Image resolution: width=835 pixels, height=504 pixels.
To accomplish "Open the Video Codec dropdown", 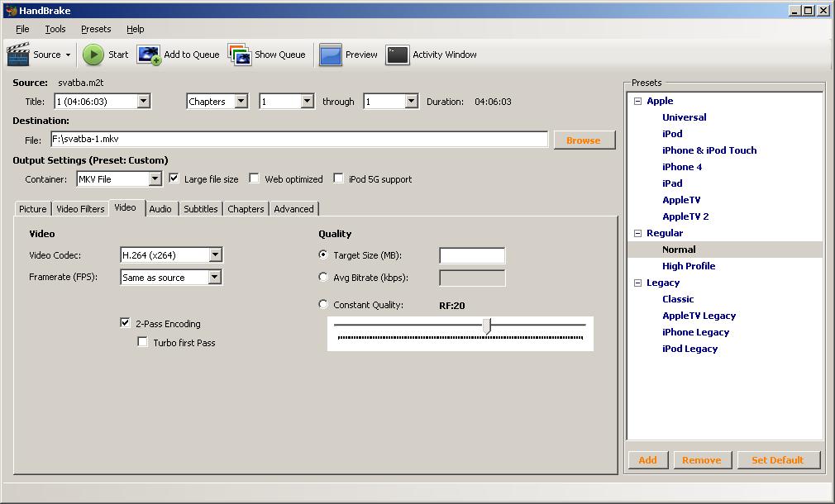I will click(215, 255).
